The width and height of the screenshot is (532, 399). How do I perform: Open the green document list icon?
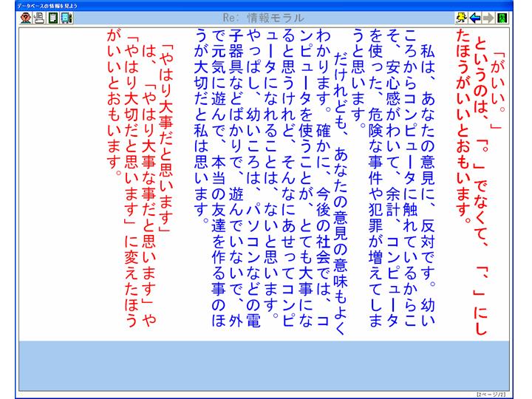point(52,18)
